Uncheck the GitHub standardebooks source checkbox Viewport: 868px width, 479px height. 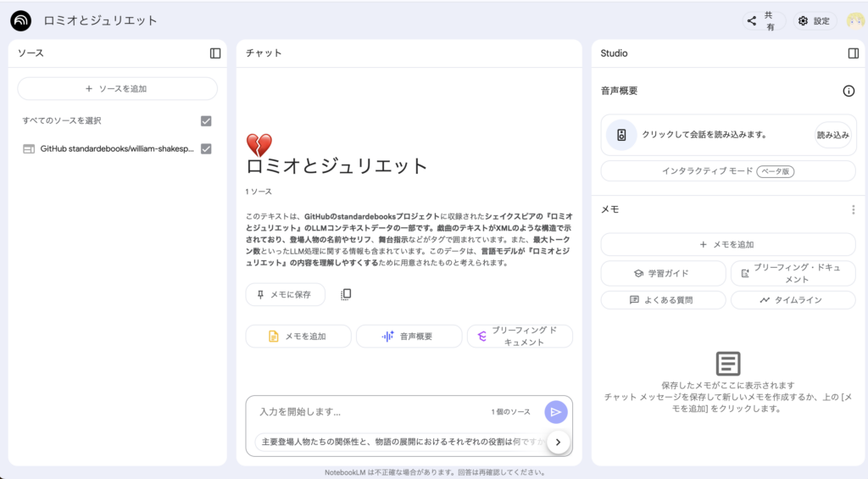tap(206, 148)
